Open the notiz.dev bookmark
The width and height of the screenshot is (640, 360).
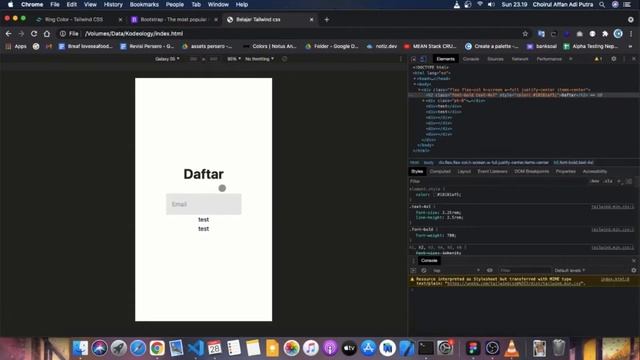pos(382,47)
